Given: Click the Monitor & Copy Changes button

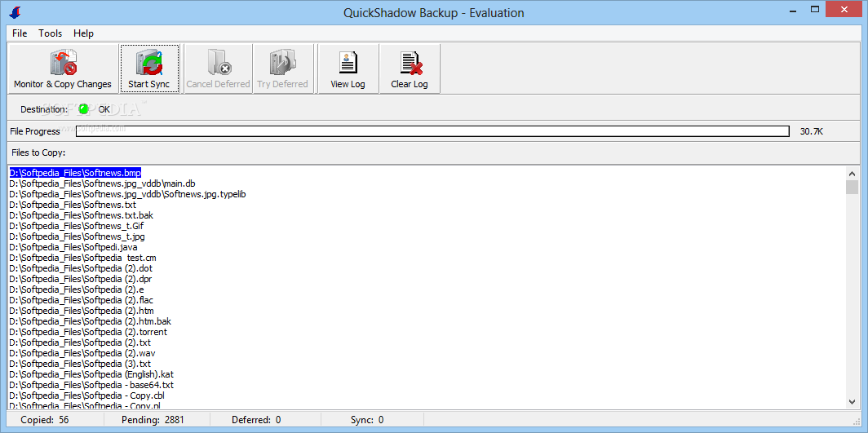Looking at the screenshot, I should click(x=63, y=68).
